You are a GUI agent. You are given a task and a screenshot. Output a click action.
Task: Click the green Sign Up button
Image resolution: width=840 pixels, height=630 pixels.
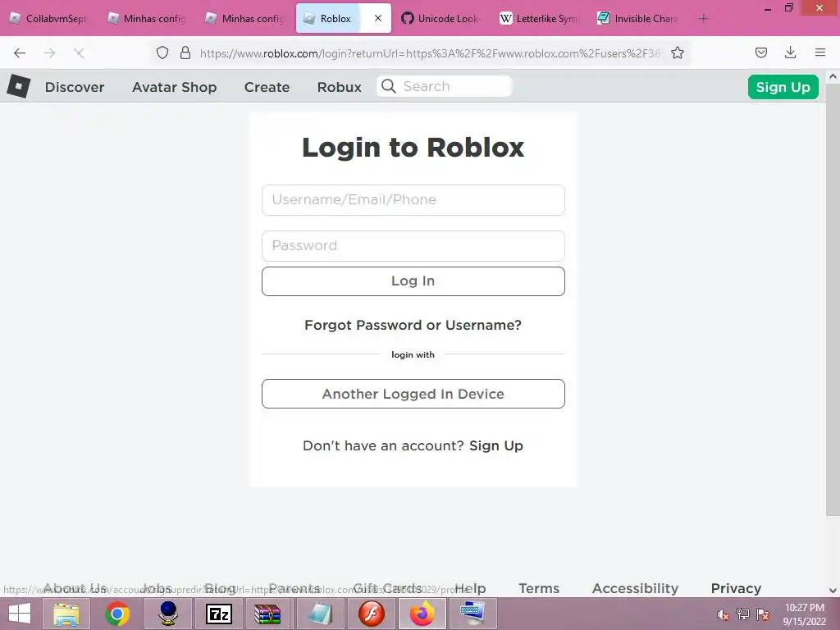point(783,87)
